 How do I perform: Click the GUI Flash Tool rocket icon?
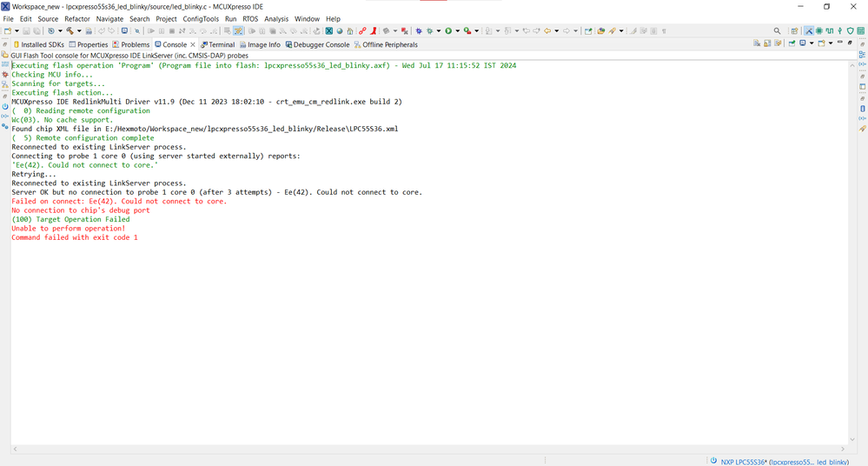coord(612,31)
